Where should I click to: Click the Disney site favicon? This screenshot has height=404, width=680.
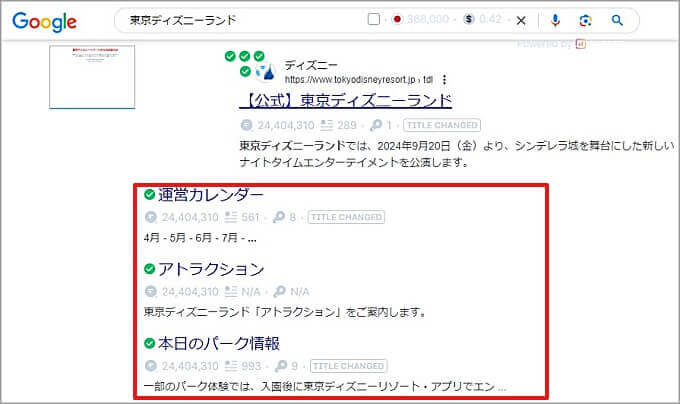pos(267,72)
